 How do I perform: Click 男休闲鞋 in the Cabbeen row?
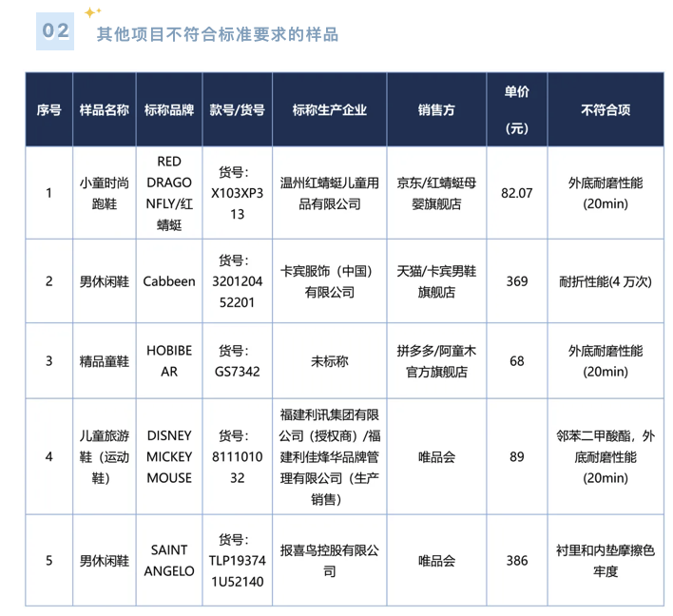click(x=105, y=281)
